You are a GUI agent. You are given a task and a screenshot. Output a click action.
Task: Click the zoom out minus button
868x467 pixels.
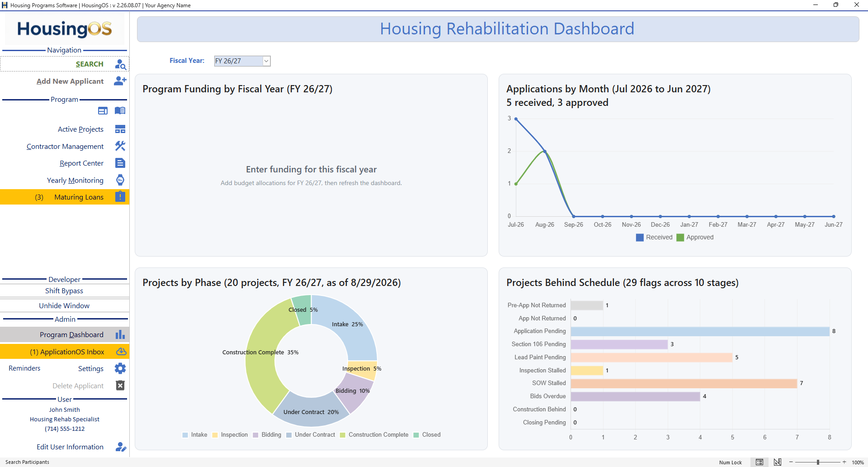pyautogui.click(x=791, y=462)
